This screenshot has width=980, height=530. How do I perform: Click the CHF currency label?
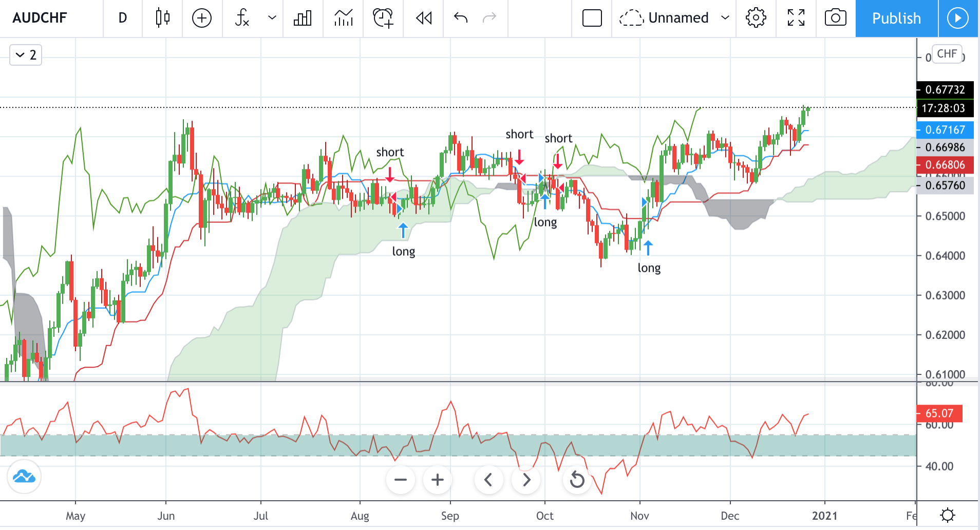(x=947, y=54)
